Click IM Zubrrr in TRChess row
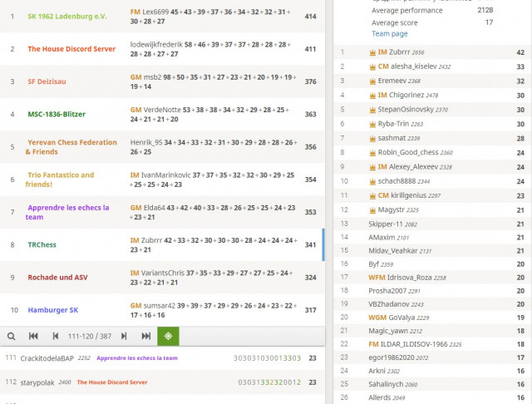Image resolution: width=532 pixels, height=404 pixels. (x=146, y=240)
